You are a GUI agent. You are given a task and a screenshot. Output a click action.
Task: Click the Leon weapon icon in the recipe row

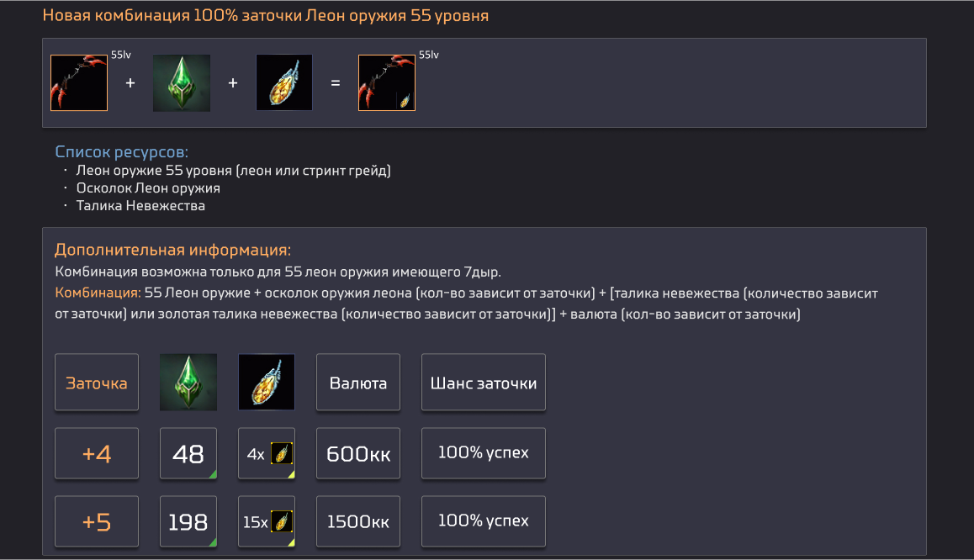[x=79, y=83]
